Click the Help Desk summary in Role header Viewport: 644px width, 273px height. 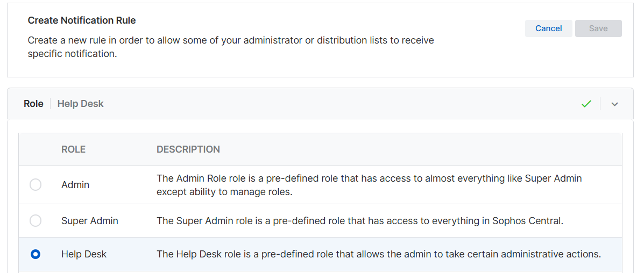tap(80, 104)
